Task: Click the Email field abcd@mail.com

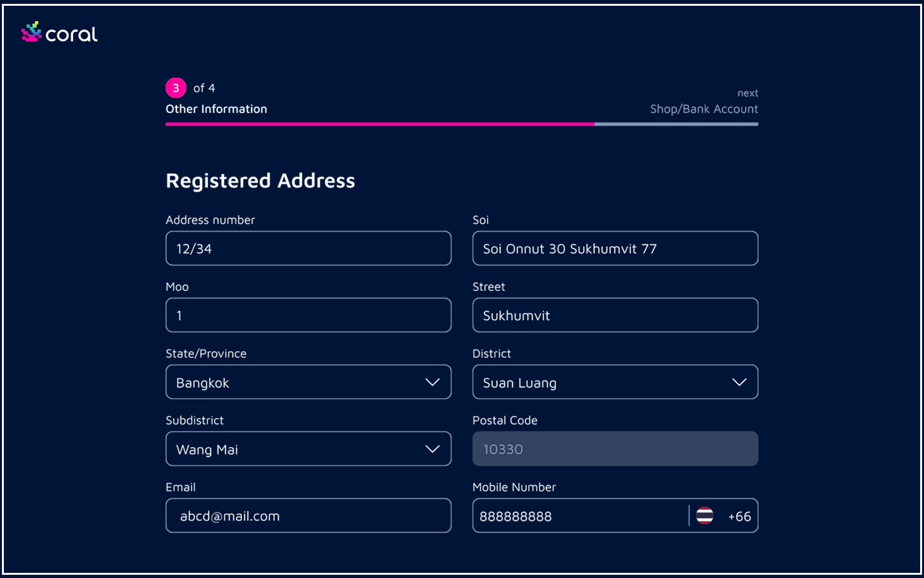Action: 309,516
